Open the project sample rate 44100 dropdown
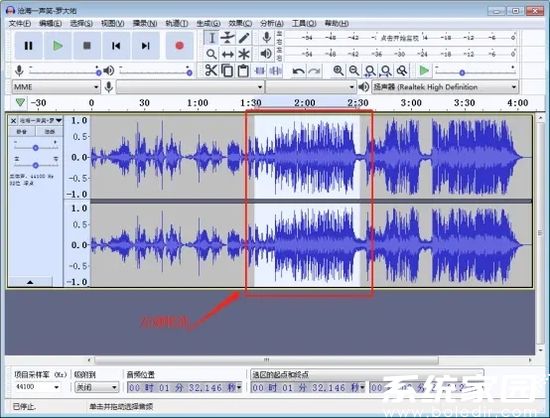This screenshot has height=418, width=550. click(36, 387)
